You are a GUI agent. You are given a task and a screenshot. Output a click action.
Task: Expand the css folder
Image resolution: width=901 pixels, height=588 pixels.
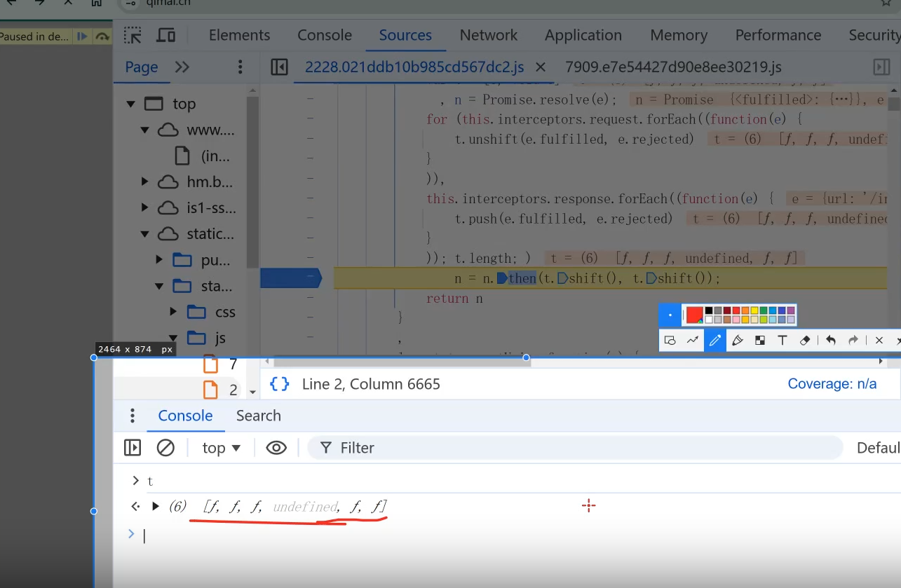[x=173, y=312]
